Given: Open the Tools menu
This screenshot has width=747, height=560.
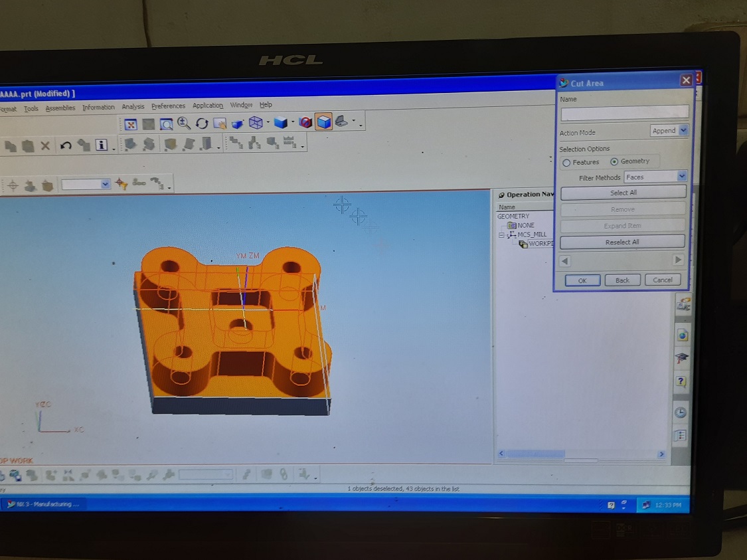Looking at the screenshot, I should [x=31, y=109].
